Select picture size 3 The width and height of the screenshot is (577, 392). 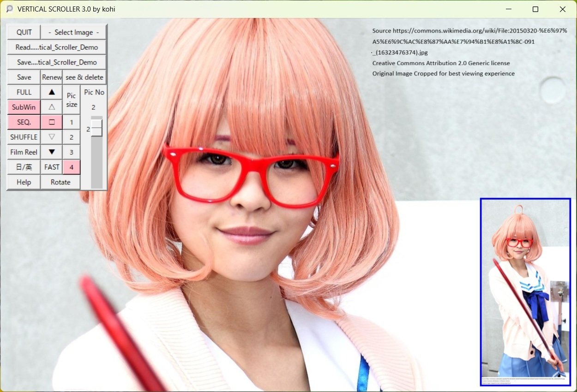pos(72,152)
